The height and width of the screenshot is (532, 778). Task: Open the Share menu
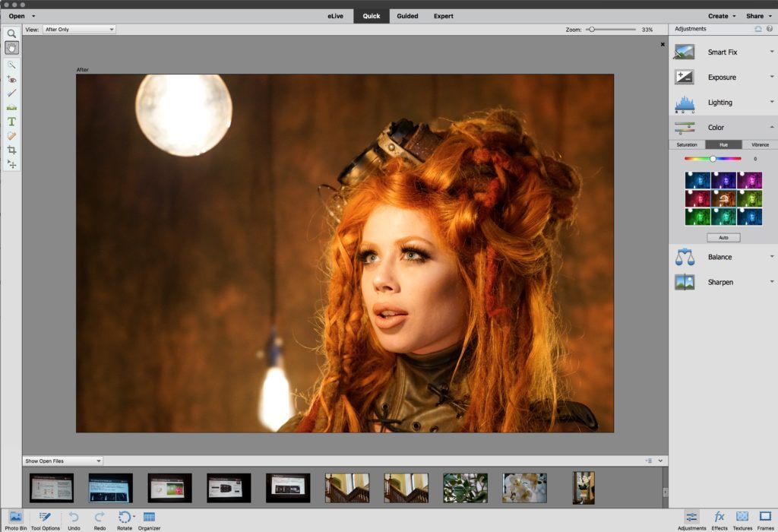pos(757,16)
